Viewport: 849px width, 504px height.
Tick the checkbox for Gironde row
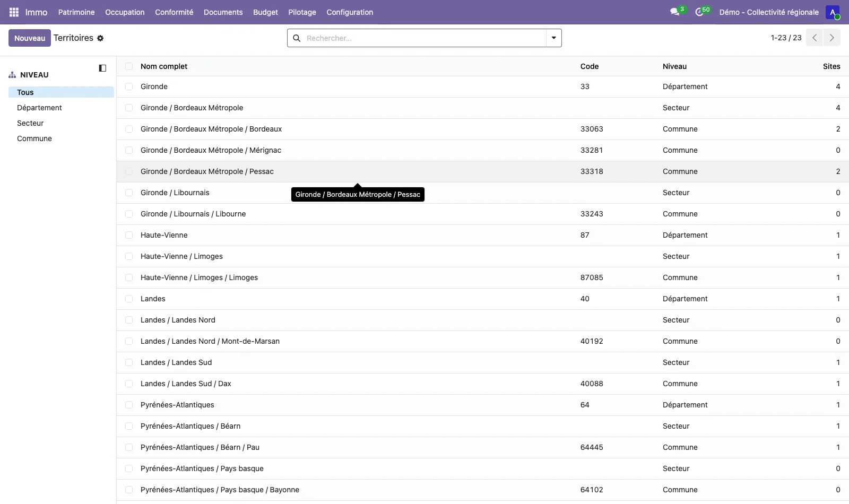(x=129, y=86)
